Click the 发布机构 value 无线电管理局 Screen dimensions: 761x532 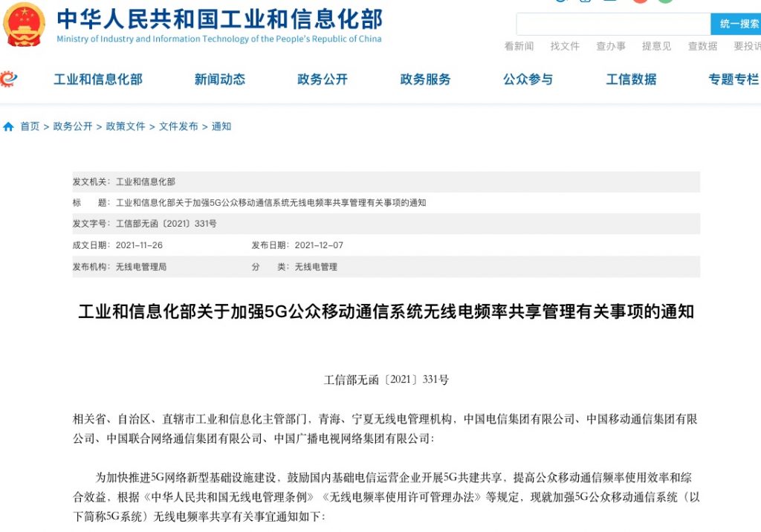pos(141,267)
